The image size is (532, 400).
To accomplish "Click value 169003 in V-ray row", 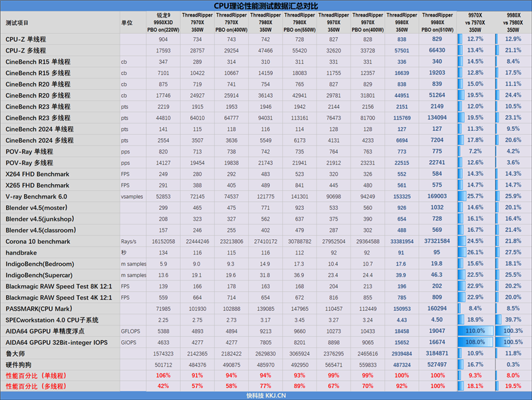I will [x=437, y=196].
